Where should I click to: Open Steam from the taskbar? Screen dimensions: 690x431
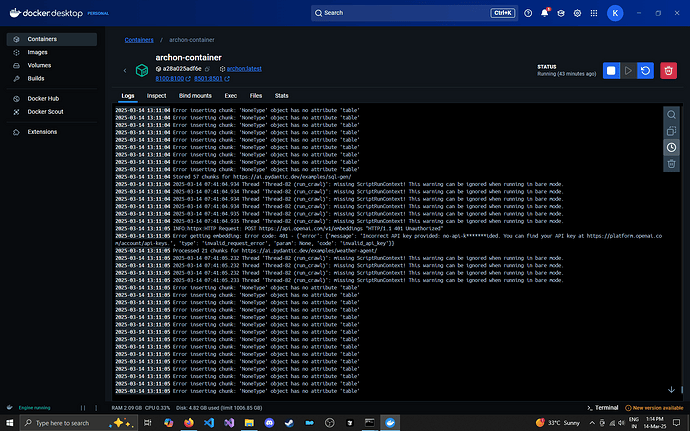pos(289,423)
